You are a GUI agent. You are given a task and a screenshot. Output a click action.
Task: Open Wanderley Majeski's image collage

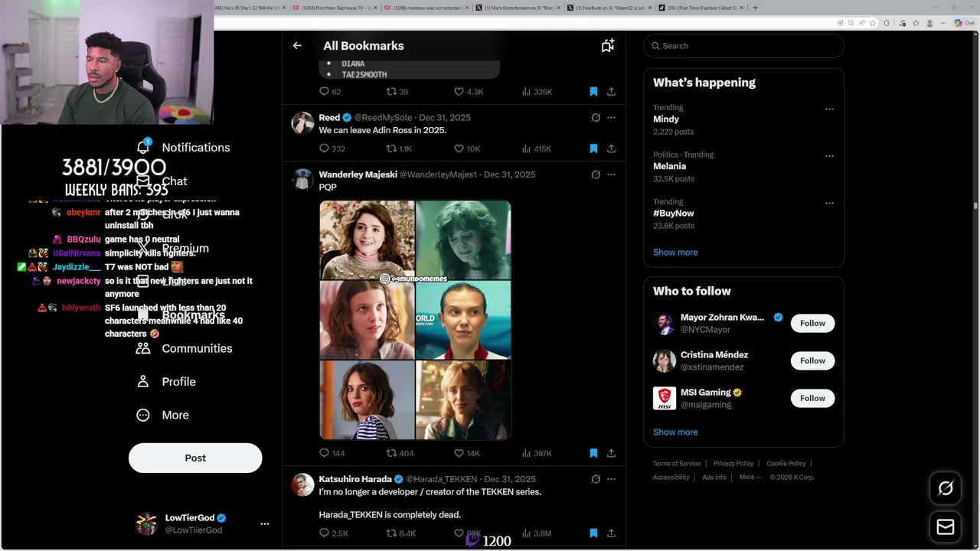[x=415, y=320]
